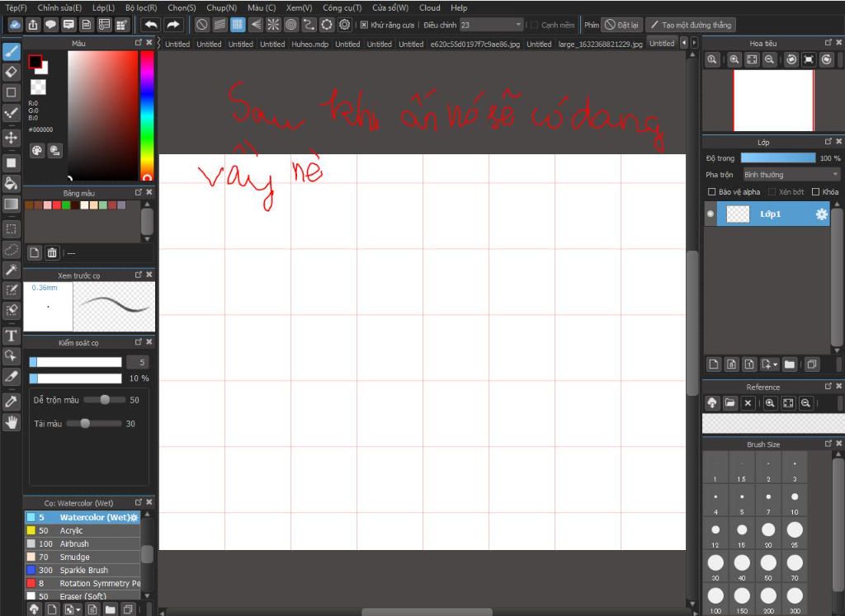Screen dimensions: 845x616
Task: Pop out the Lớp layer panel
Action: click(x=828, y=142)
